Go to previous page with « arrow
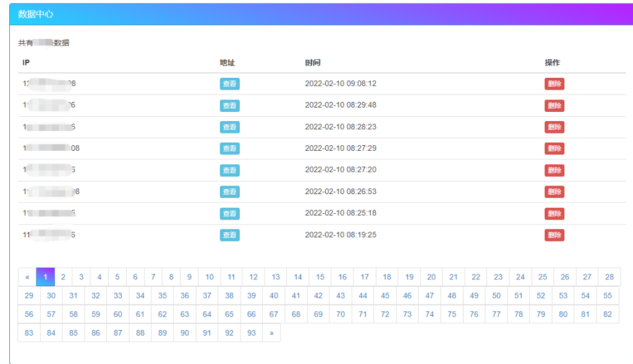The width and height of the screenshot is (633, 364). tap(27, 277)
